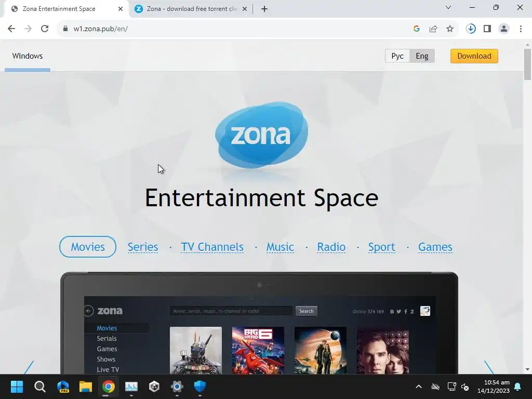Click back arrow in Zona preview
The height and width of the screenshot is (399, 532).
coord(88,311)
